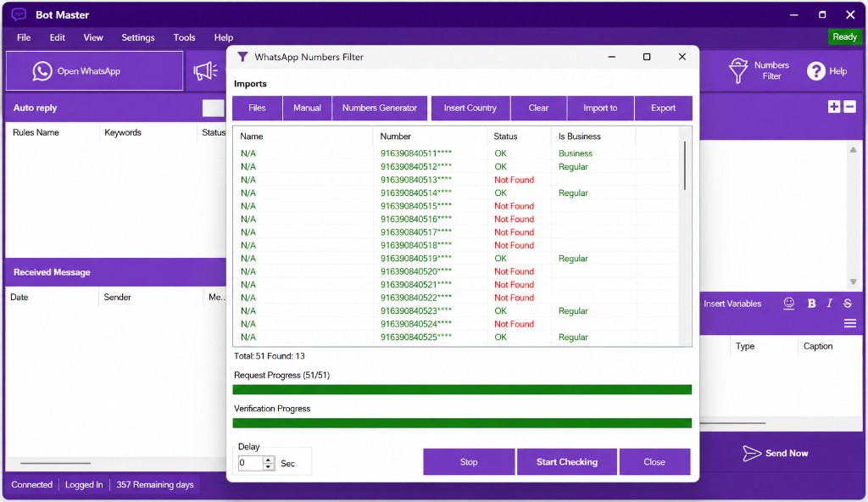
Task: Open the Numbers Filter funnel icon
Action: (738, 70)
